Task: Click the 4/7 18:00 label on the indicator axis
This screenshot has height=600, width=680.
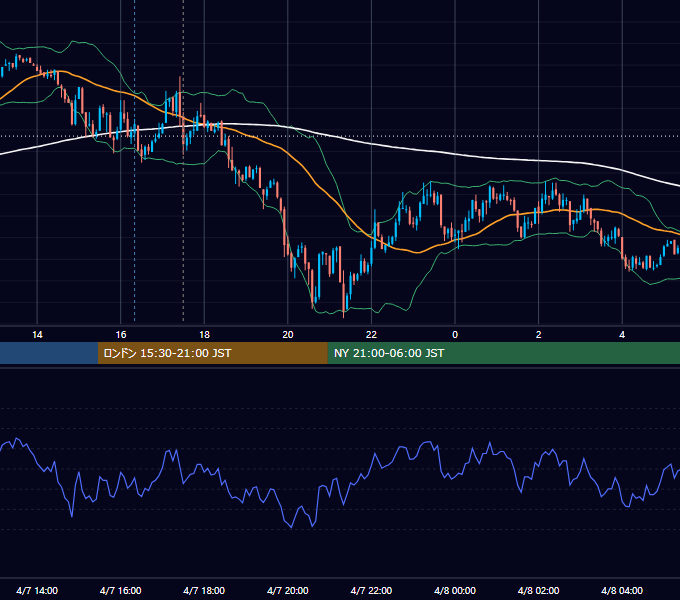Action: (x=204, y=590)
